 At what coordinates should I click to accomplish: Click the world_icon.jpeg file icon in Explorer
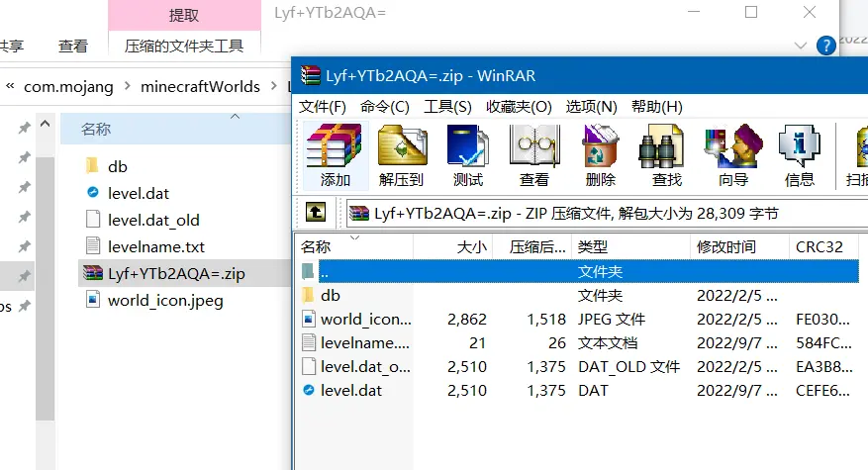click(93, 300)
